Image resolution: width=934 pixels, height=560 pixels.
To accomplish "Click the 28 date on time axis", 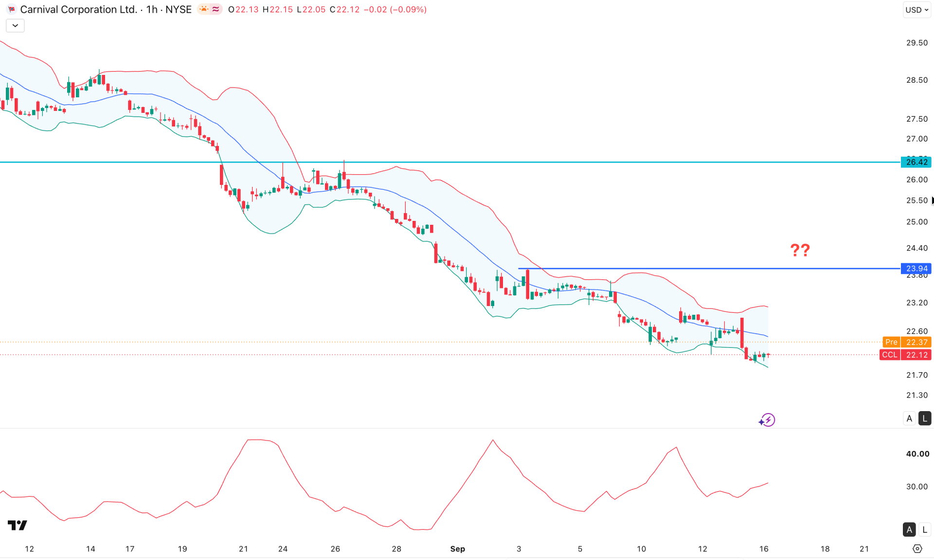I will (396, 549).
